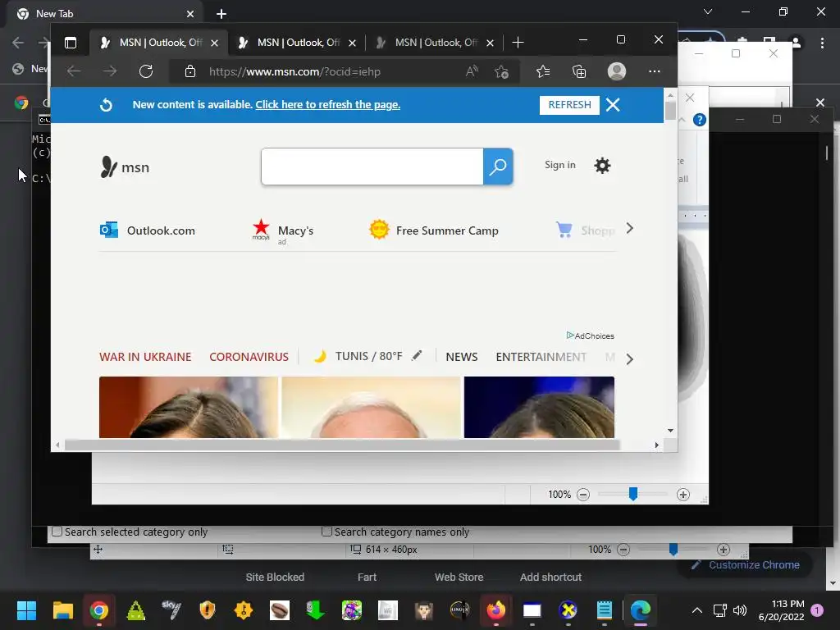Screen dimensions: 840x630
Task: Add this page to favorites star icon
Action: [501, 71]
